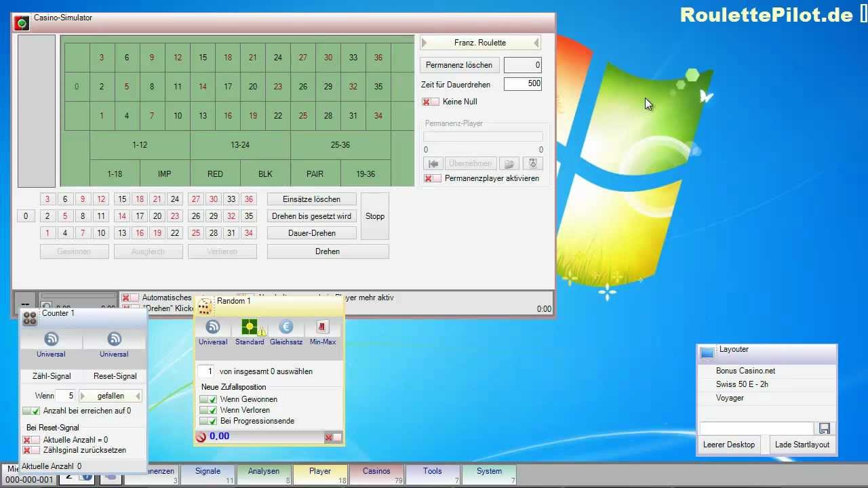Toggle switch at Random 1 bottom right
The height and width of the screenshot is (488, 868).
(333, 437)
